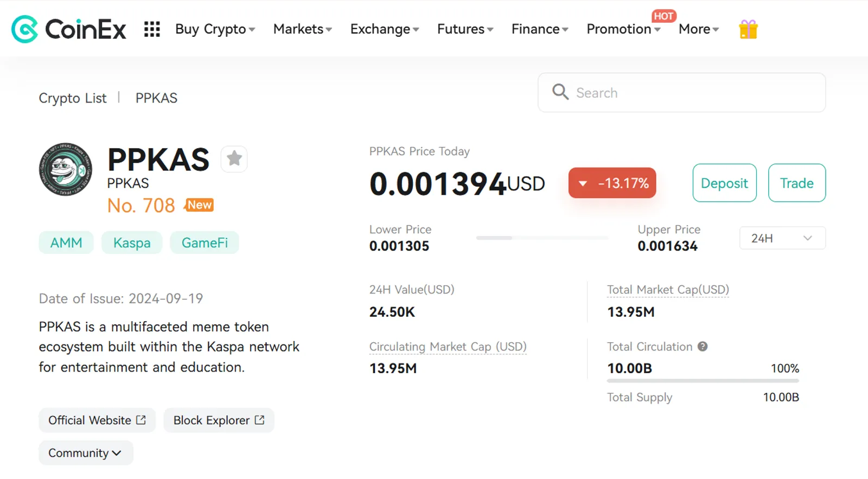
Task: Click the -13.17% price change badge
Action: coord(612,183)
